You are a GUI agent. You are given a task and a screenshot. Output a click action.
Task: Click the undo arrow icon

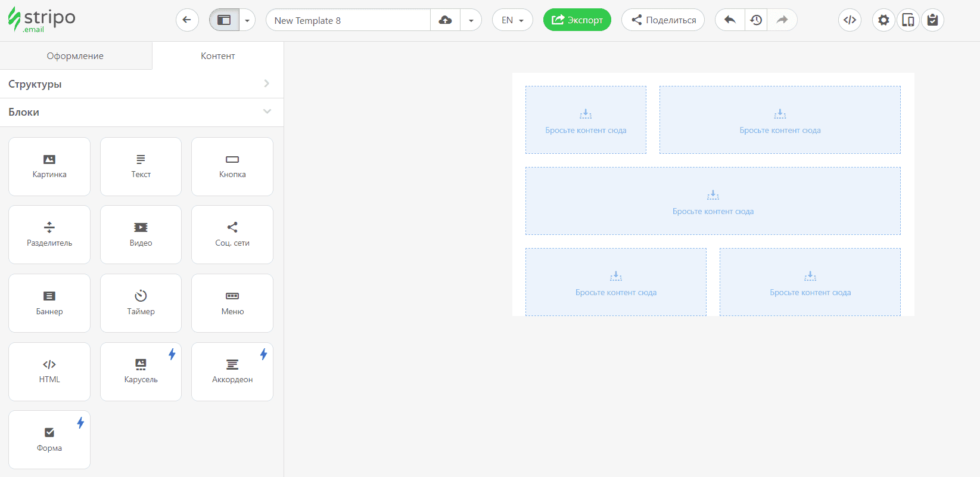730,20
